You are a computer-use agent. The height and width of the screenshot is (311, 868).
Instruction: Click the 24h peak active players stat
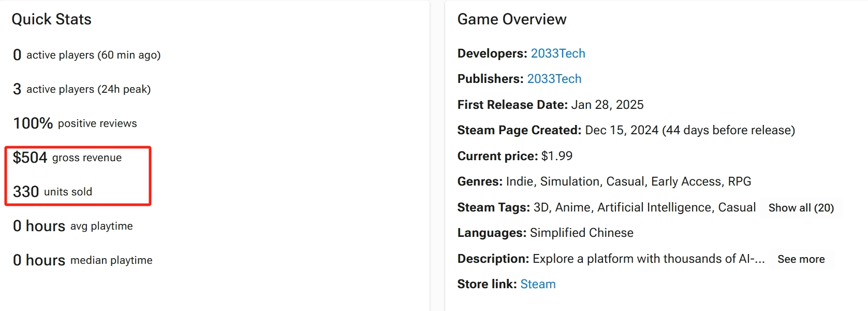coord(82,89)
